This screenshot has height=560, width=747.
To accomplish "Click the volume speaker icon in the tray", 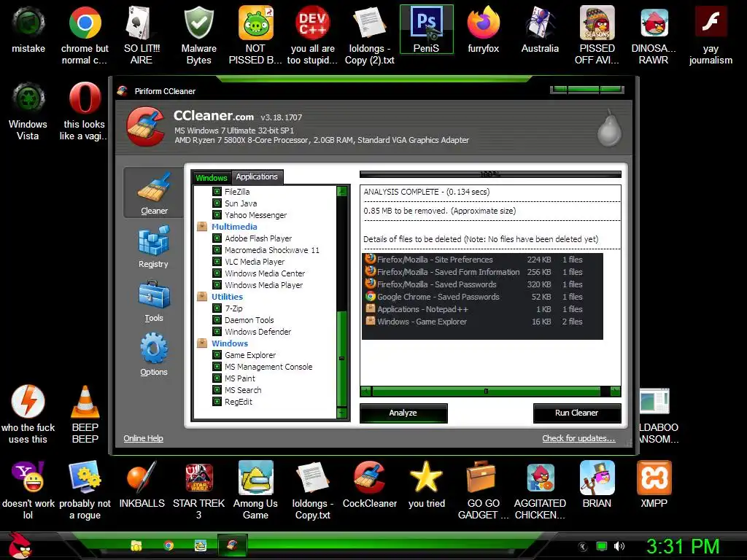I will click(619, 546).
